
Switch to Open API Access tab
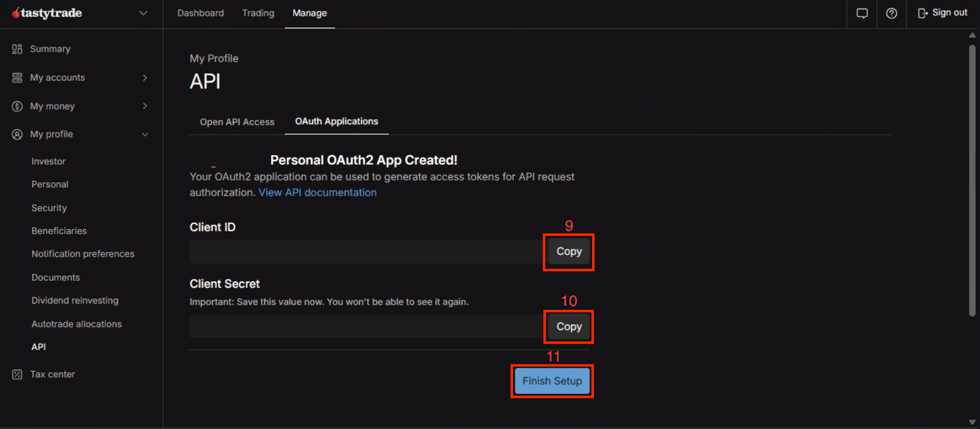tap(237, 122)
